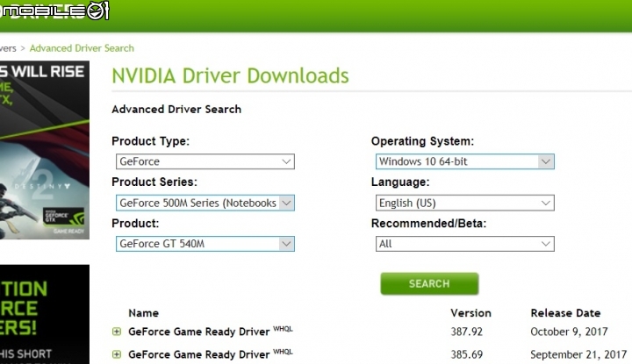This screenshot has width=632, height=364.
Task: Click the black sidebar banner ending in ERS!
Action: [x=45, y=314]
